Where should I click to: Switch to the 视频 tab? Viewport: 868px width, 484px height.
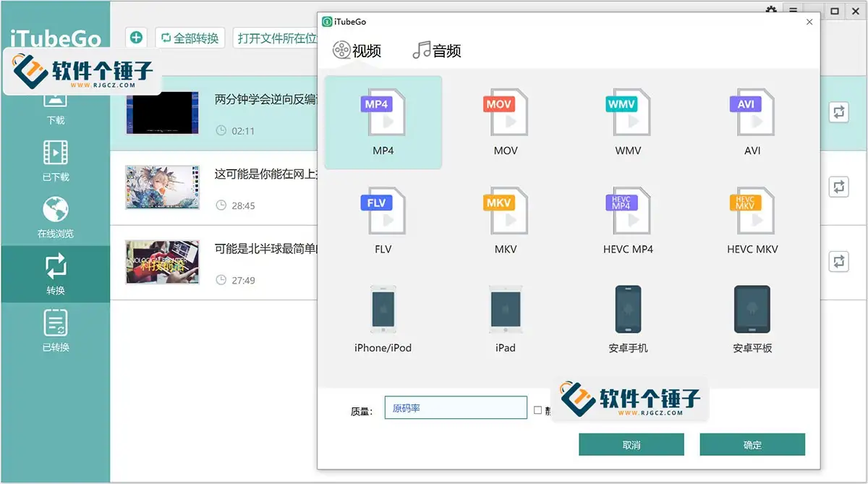[357, 51]
